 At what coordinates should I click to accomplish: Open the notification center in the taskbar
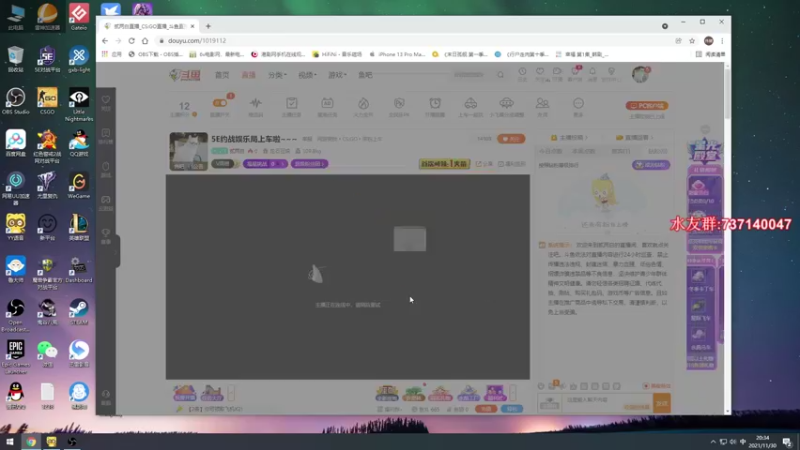point(787,442)
